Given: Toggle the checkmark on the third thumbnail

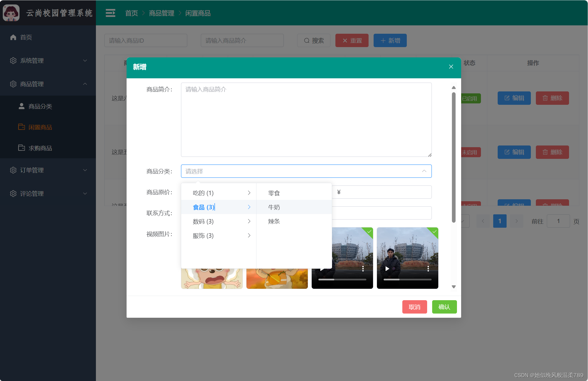Looking at the screenshot, I should click(x=369, y=232).
